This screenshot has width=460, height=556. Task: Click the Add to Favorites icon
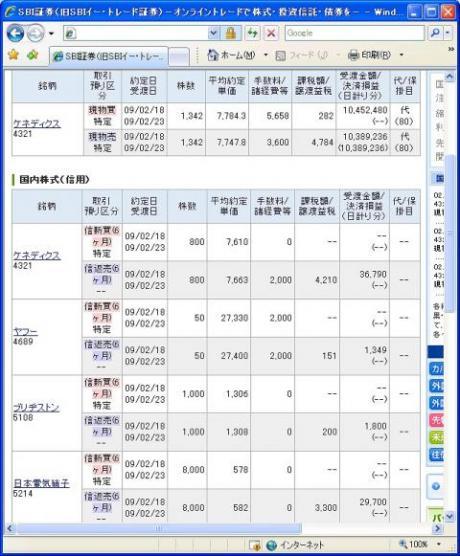(33, 55)
